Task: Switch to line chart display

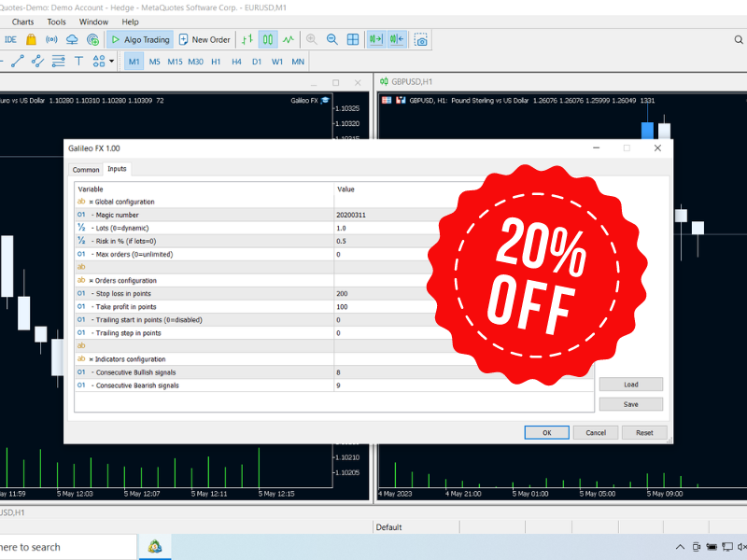Action: coord(289,40)
